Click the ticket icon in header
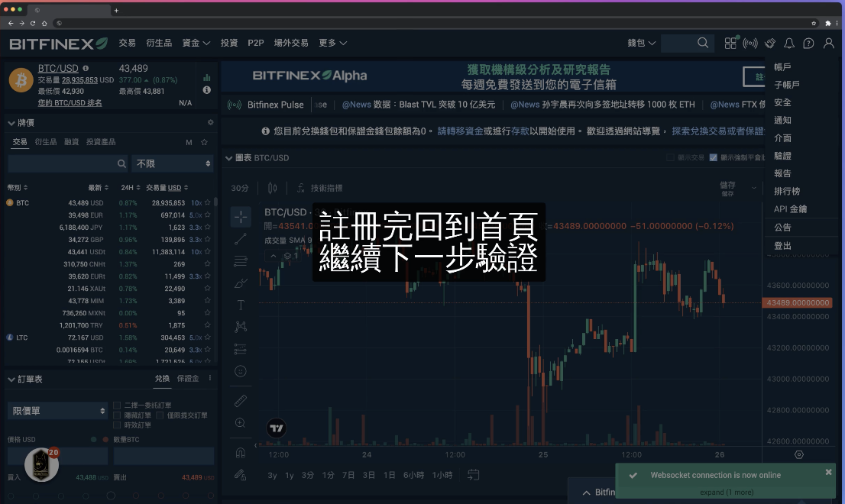 (770, 43)
